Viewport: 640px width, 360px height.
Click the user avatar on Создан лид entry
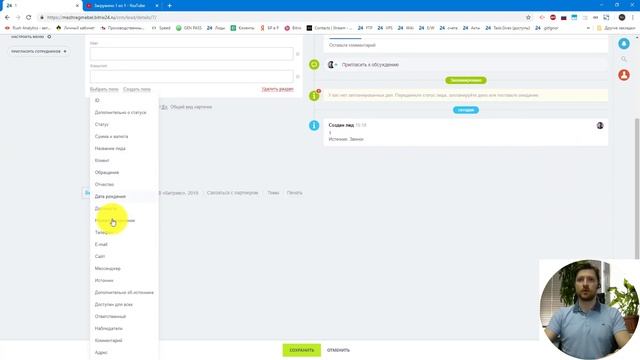click(x=600, y=126)
